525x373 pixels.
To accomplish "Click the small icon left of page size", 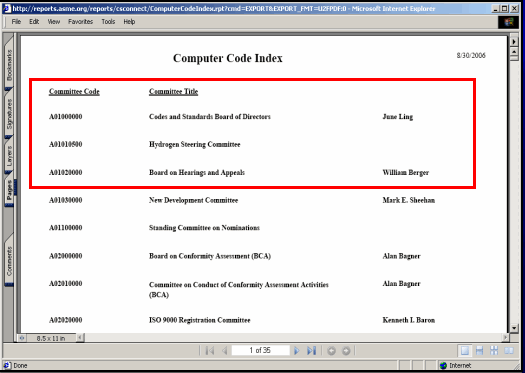I will 22,338.
